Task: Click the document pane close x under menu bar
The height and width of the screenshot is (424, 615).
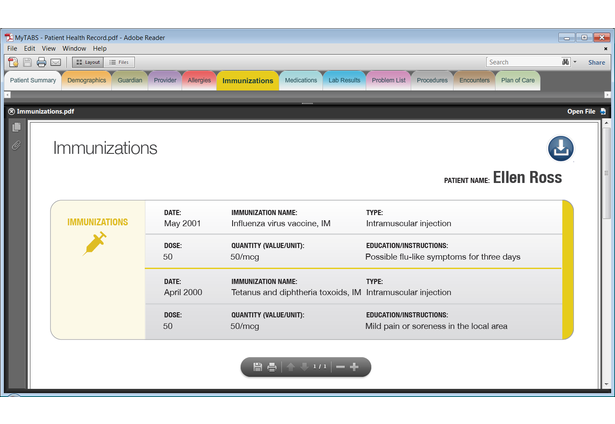Action: (x=605, y=49)
